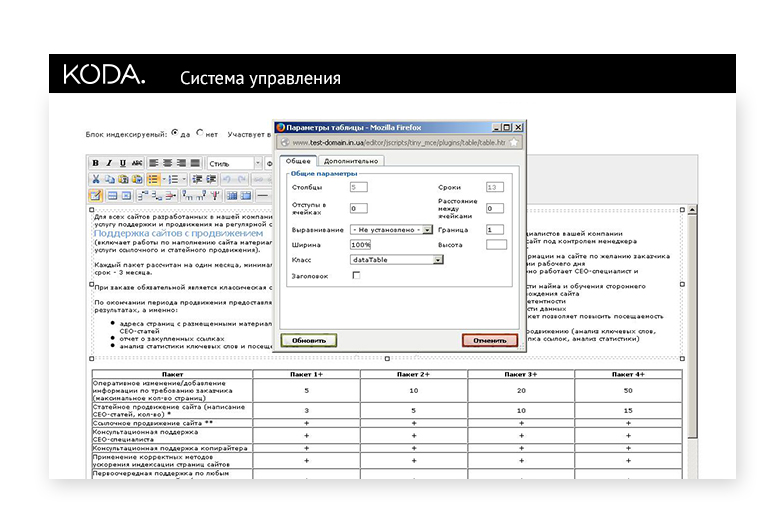Click the Поддержка сайтов с продвижением heading
The width and height of the screenshot is (782, 526).
[x=179, y=233]
